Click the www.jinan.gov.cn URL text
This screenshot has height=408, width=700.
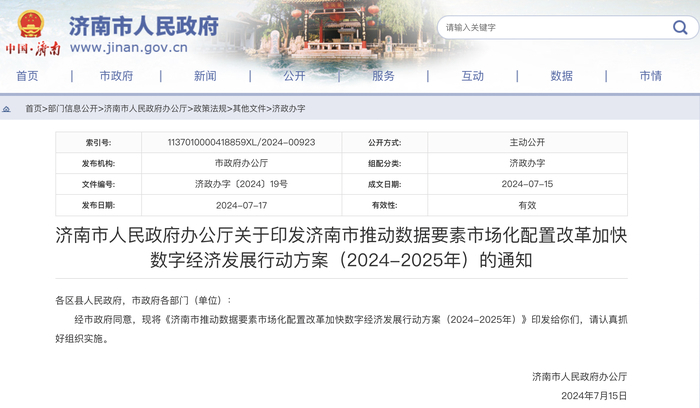(x=129, y=47)
